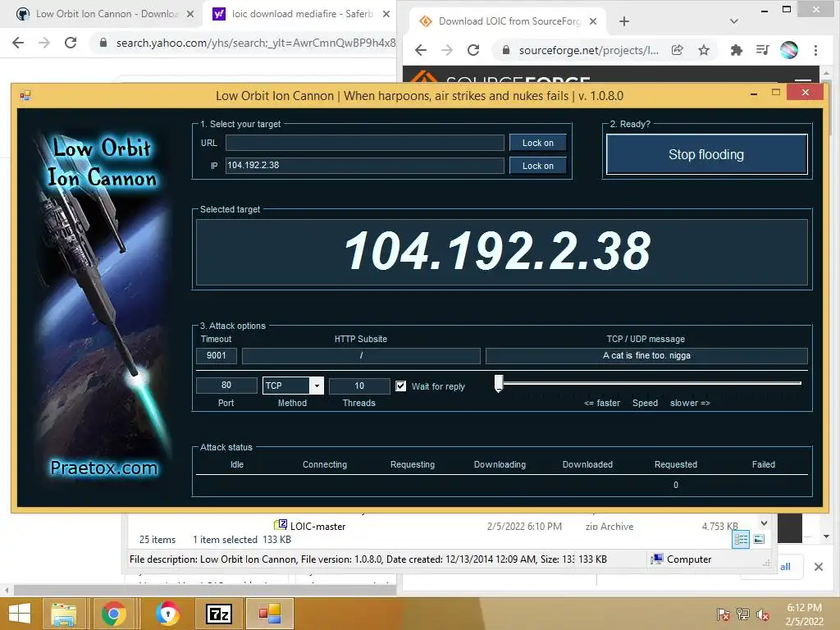
Task: Click the Speed slider handle
Action: (x=499, y=383)
